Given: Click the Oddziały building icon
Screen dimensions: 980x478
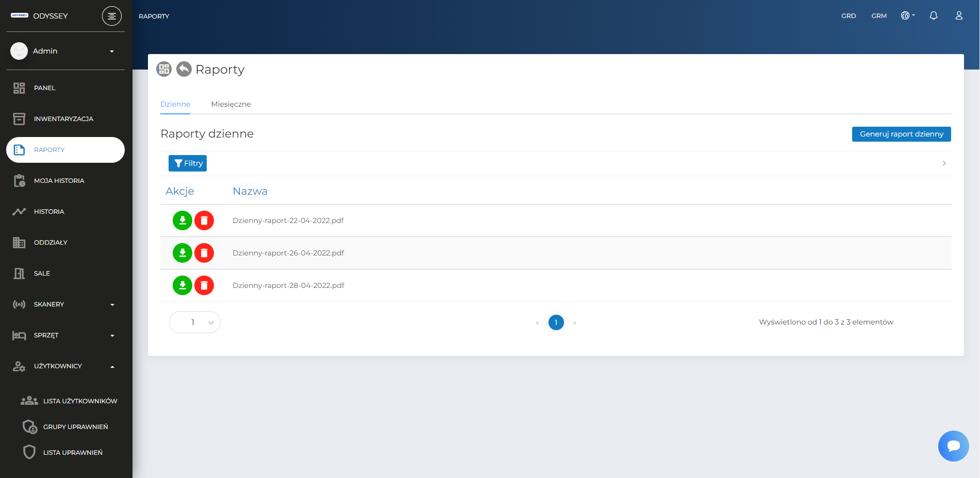Looking at the screenshot, I should [19, 243].
